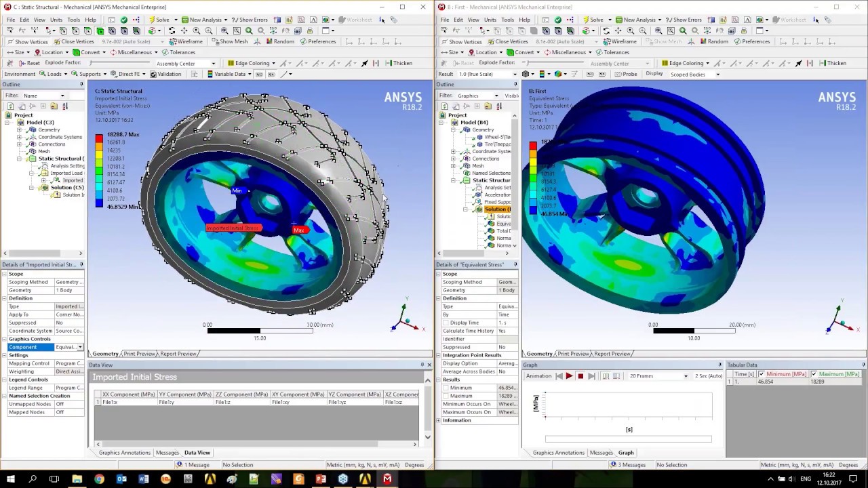Open the Scoped Bodies display dropdown
Viewport: 868px width, 488px height.
pyautogui.click(x=718, y=75)
